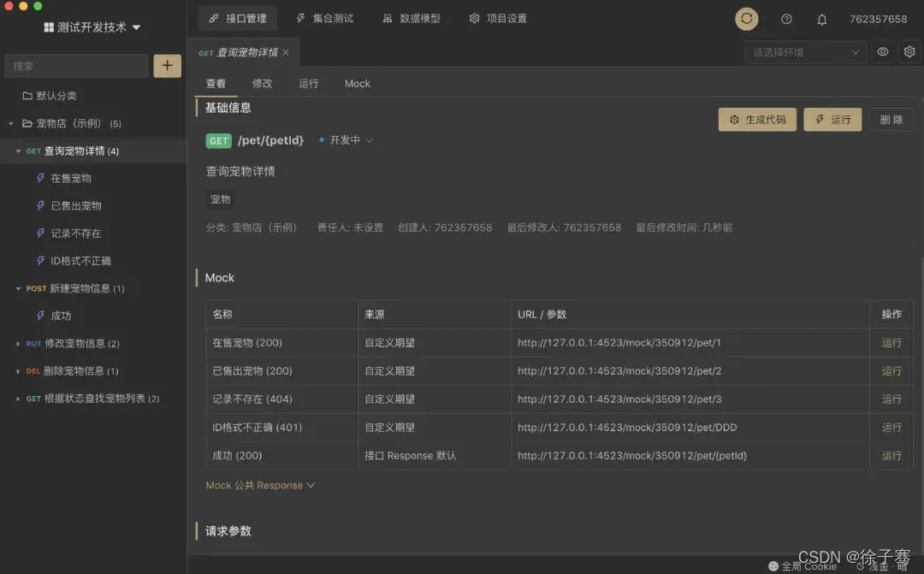Close the 查询宠物详情 tab
Viewport: 924px width, 574px height.
[x=286, y=52]
